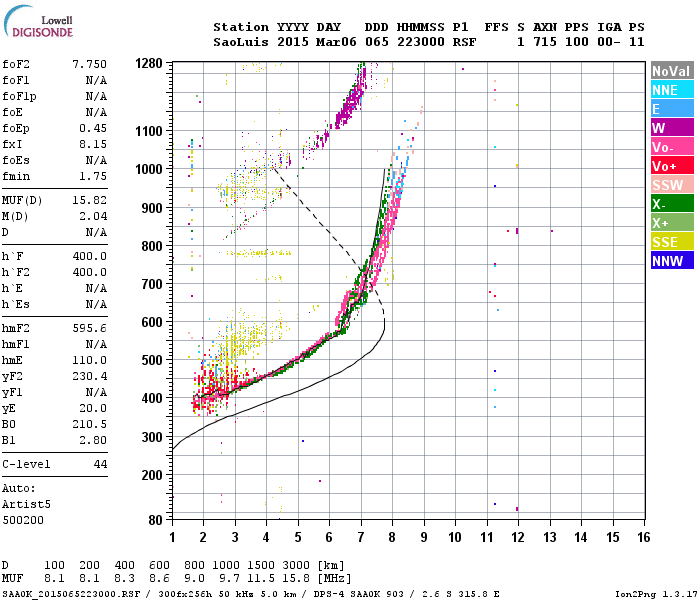Click the B1 value 2.80
Viewport: 700px width, 600px height.
pyautogui.click(x=93, y=440)
